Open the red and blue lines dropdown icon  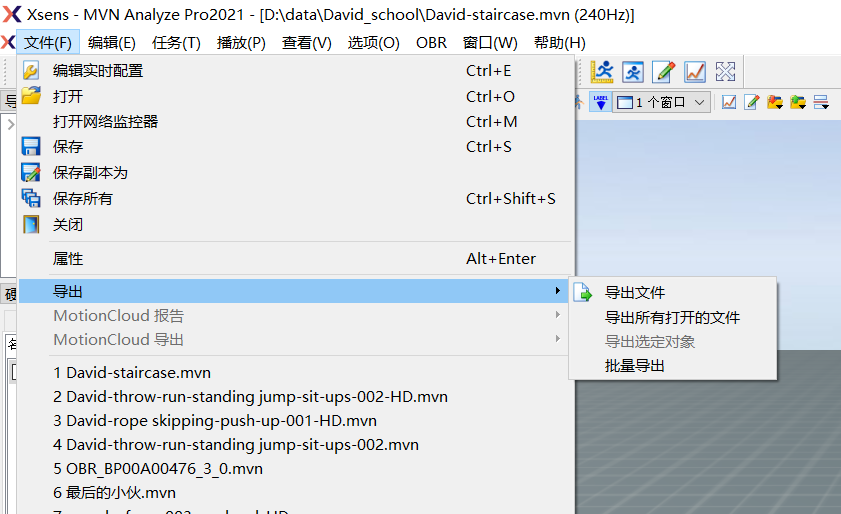tap(821, 102)
